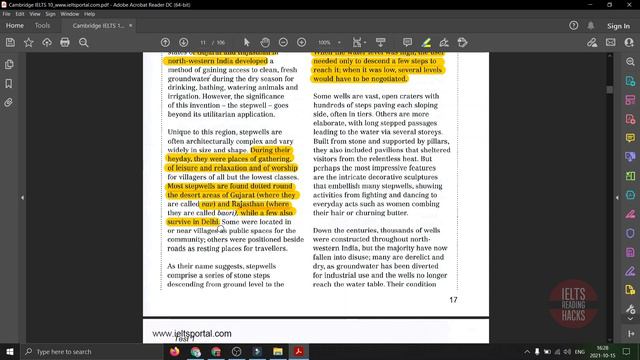Switch to the Tools tab
Viewport: 640px width, 360px height.
pos(42,25)
